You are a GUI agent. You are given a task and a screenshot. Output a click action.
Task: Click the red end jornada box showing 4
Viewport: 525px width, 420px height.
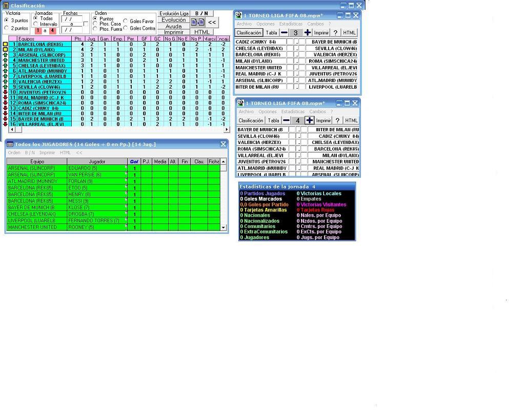pyautogui.click(x=52, y=30)
